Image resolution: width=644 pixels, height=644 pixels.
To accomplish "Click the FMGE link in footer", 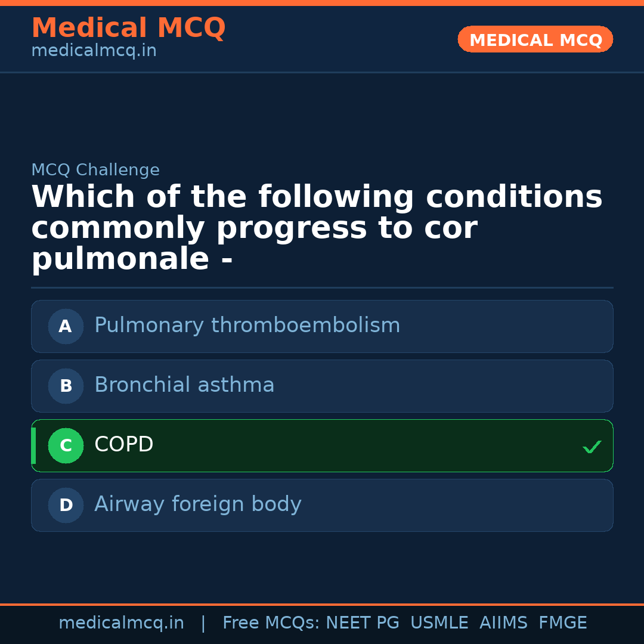I will click(x=562, y=622).
